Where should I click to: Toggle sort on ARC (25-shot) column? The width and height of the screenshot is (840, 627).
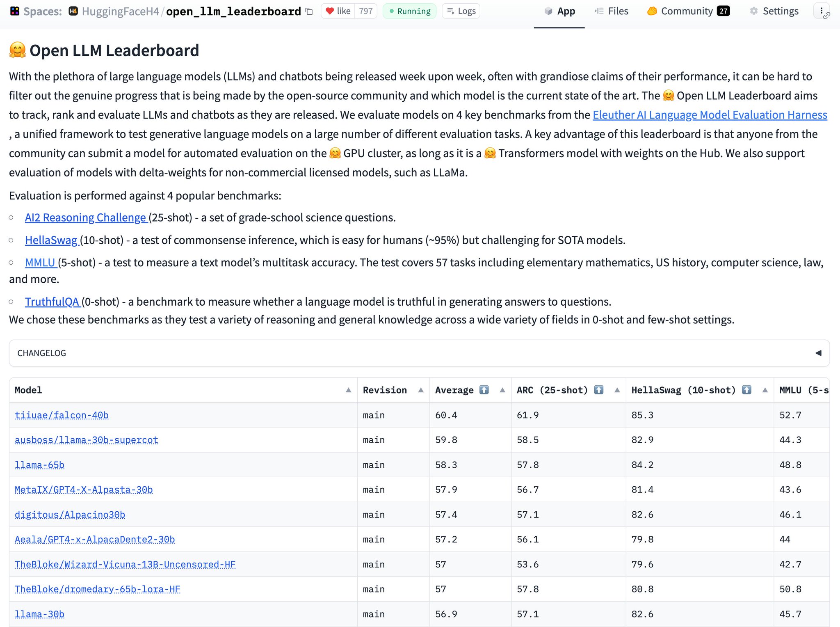[617, 390]
